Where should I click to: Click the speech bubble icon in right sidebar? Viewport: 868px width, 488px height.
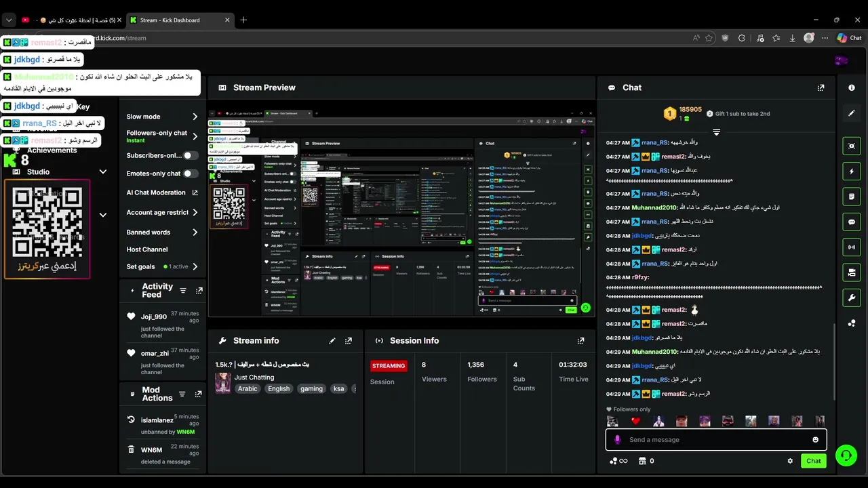point(852,222)
